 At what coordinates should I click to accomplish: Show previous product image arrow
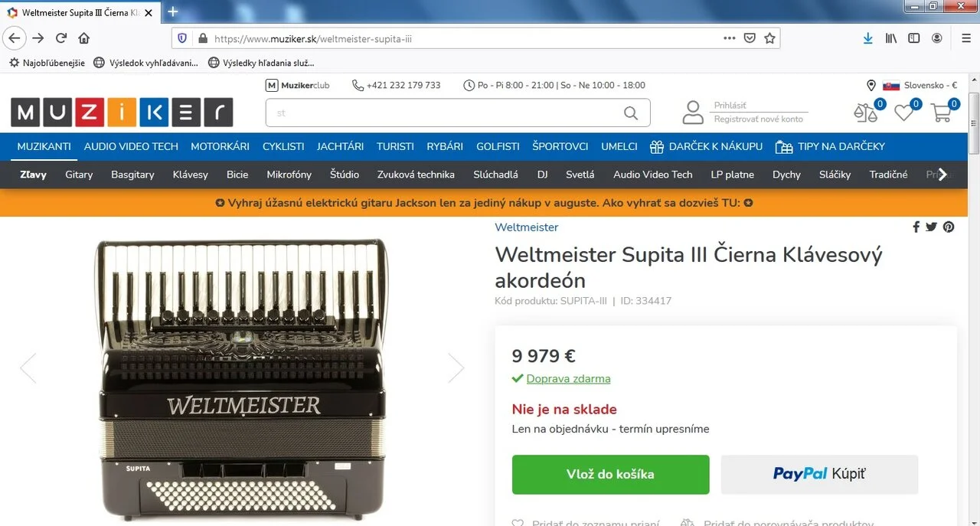[28, 368]
